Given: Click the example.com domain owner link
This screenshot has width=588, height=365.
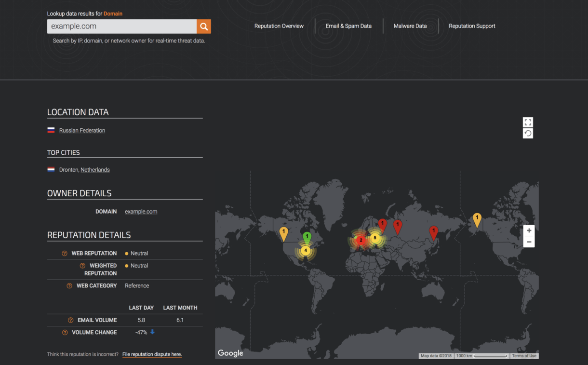Looking at the screenshot, I should [141, 212].
